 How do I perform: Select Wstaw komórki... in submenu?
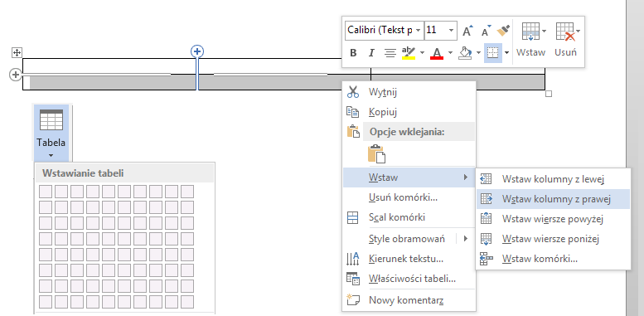coord(553,259)
